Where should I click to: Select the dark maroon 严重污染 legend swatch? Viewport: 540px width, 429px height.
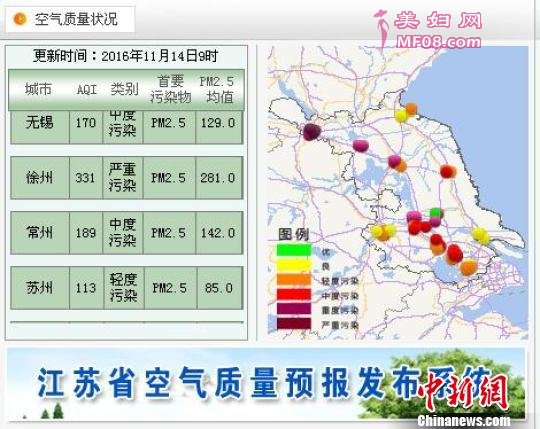point(294,324)
